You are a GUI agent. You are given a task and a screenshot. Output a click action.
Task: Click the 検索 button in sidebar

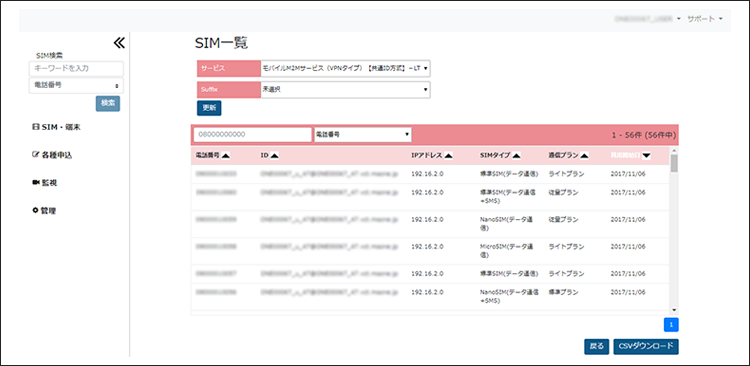pos(108,104)
